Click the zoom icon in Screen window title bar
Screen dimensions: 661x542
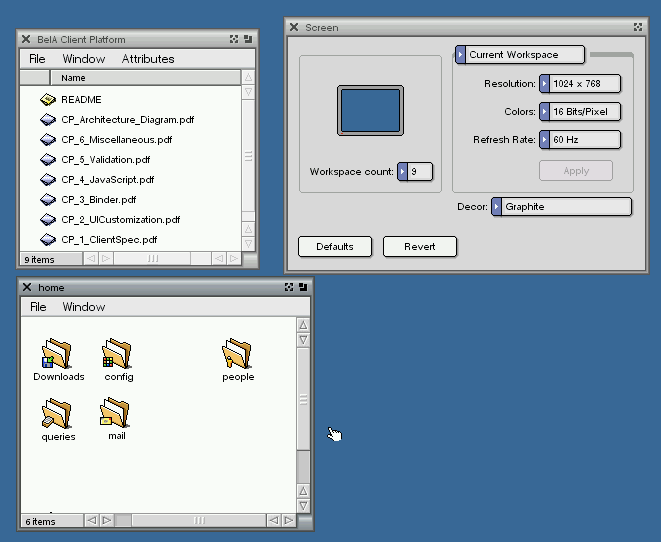coord(638,27)
